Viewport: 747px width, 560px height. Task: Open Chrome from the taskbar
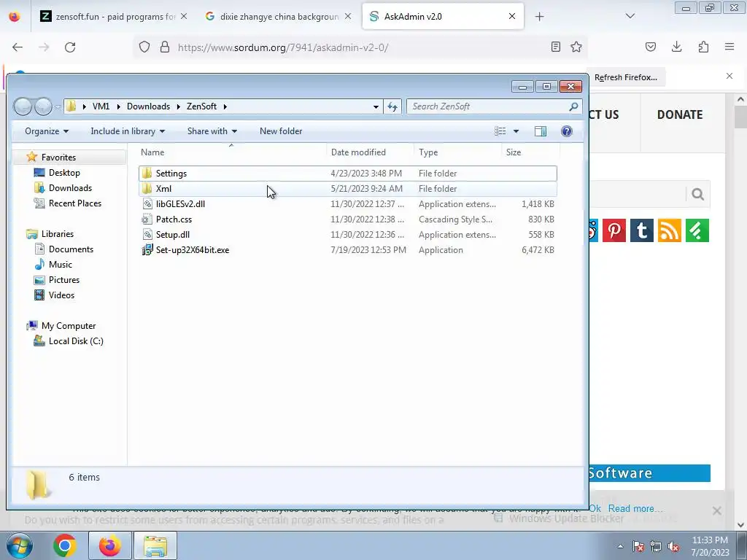65,545
